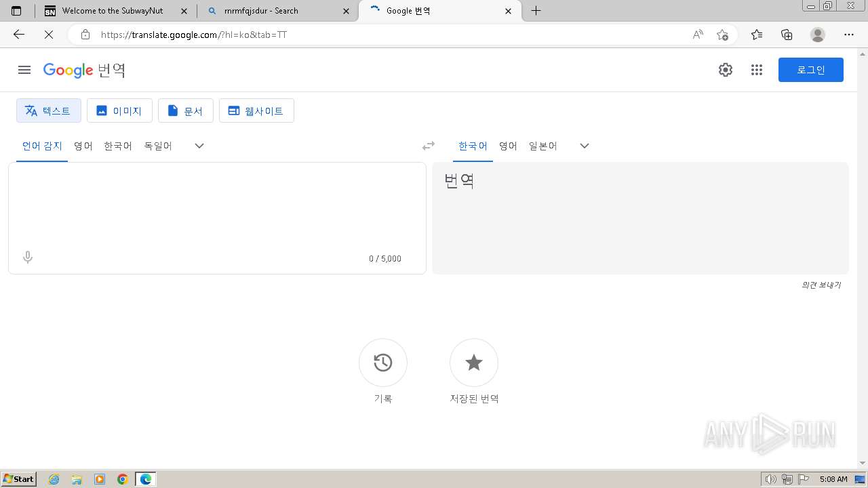The image size is (868, 488).
Task: Open a new browser tab
Action: click(x=536, y=11)
